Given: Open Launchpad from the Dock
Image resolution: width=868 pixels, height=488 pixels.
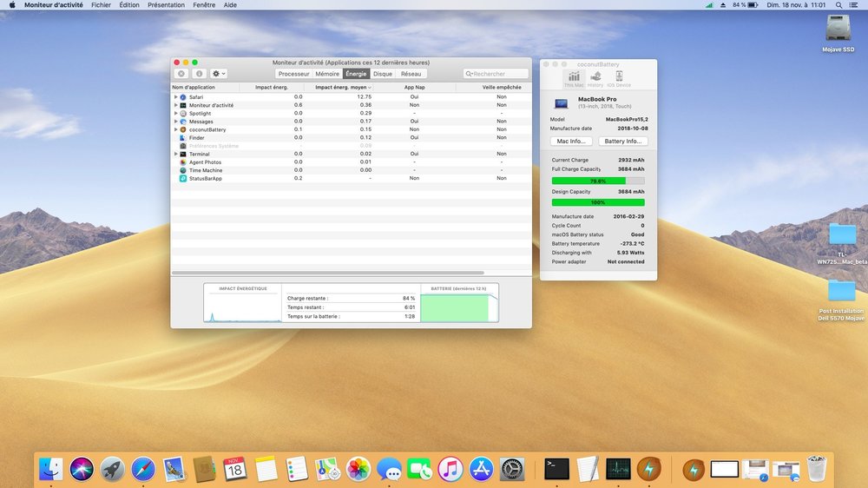Looking at the screenshot, I should click(113, 470).
